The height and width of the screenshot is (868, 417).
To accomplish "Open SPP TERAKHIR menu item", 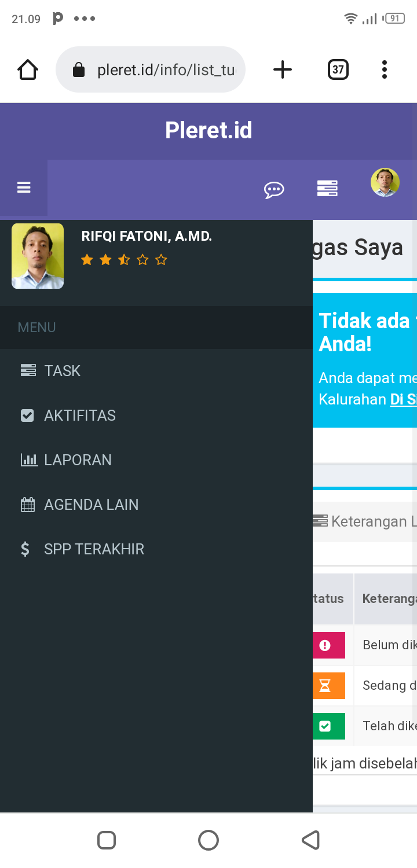I will click(x=94, y=549).
